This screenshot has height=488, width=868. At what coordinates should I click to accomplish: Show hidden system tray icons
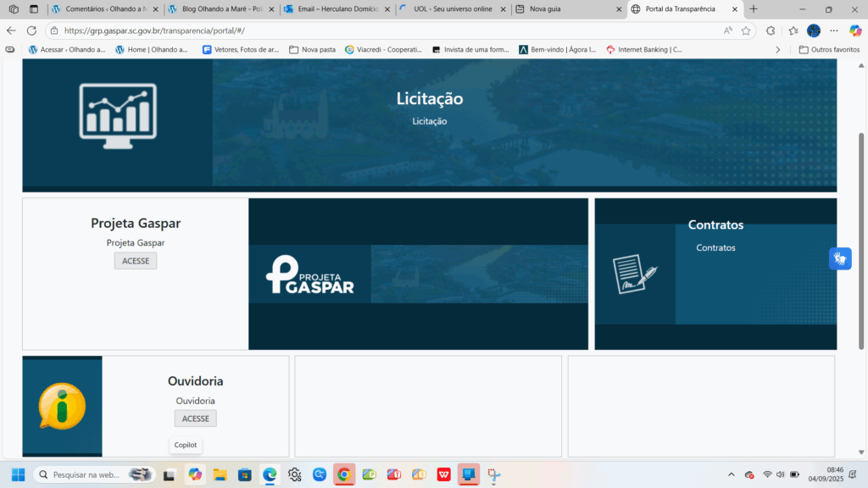pos(732,474)
